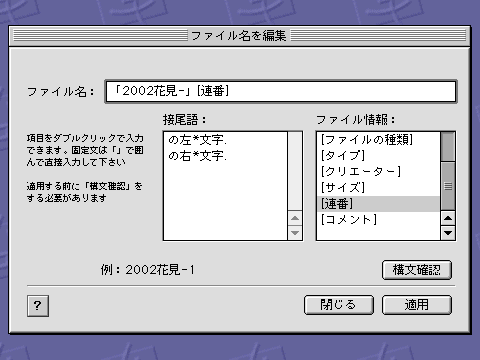480x360 pixels.
Task: Click the suffix list scroll up arrow
Action: (x=295, y=218)
